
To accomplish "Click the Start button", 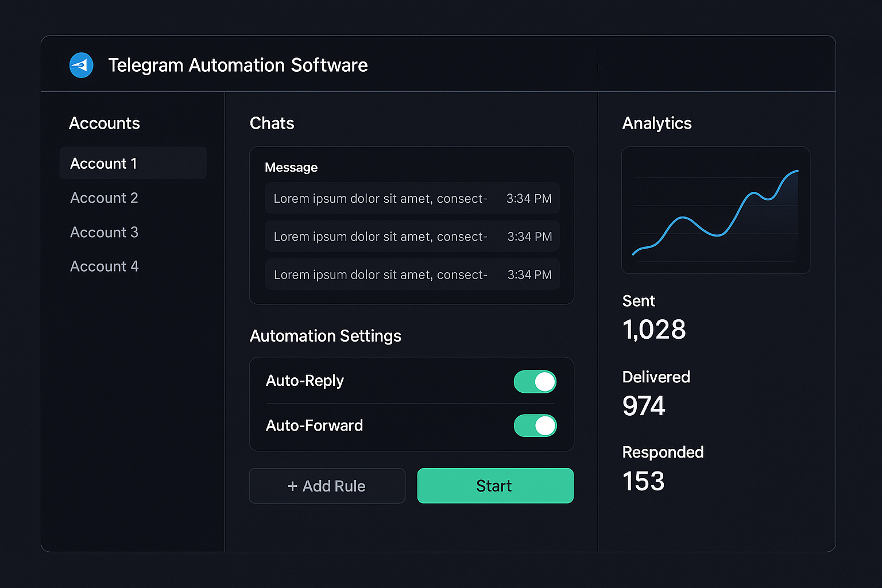I will coord(494,486).
